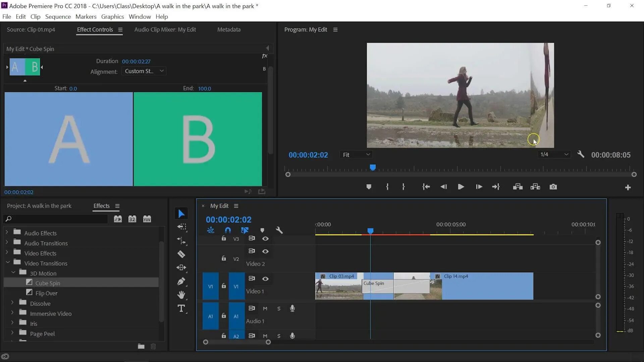Viewport: 644px width, 362px height.
Task: Select Flip Over transition
Action: (x=46, y=293)
